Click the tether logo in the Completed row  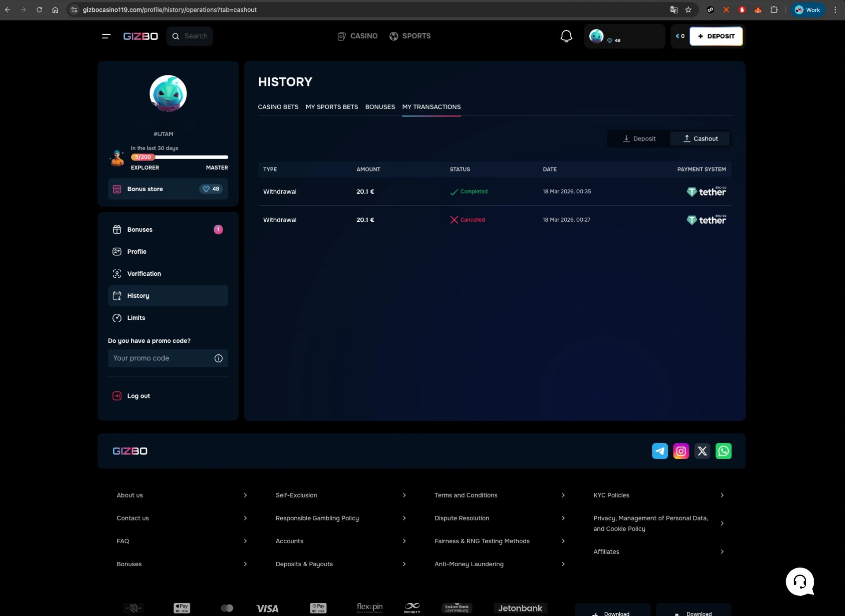point(706,191)
